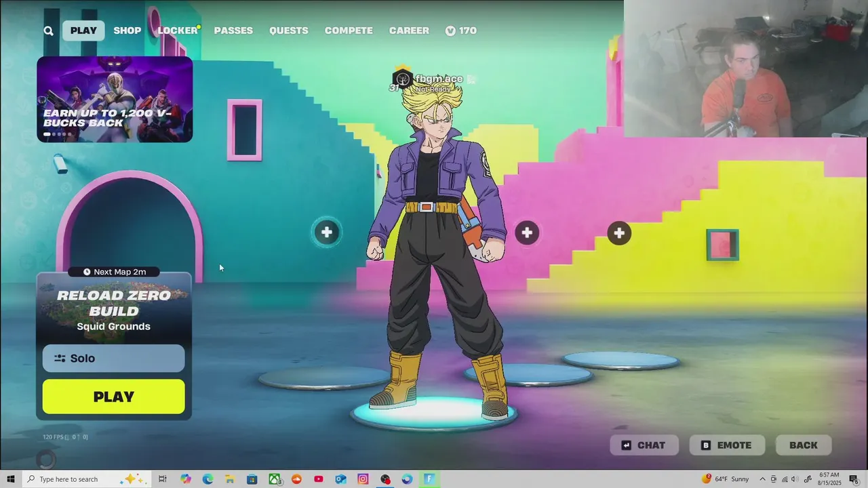Click the V-Bucks balance showing 170
The height and width of the screenshot is (488, 868).
tap(461, 30)
